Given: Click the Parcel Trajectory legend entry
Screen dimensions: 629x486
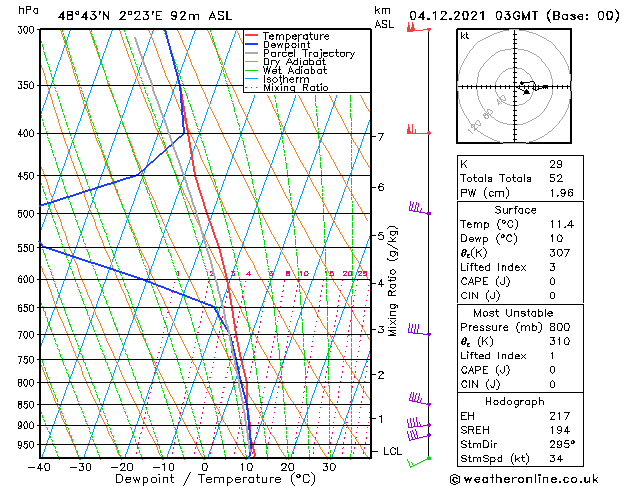Looking at the screenshot, I should coord(300,53).
